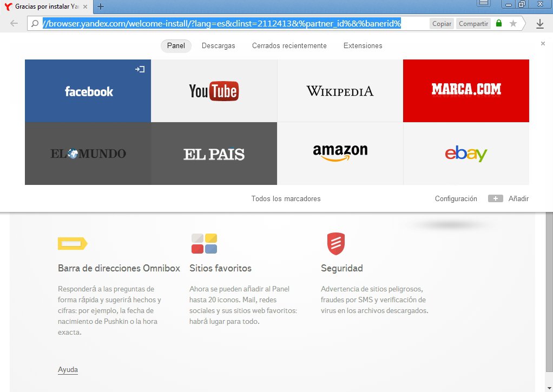Select the Gracias por instalar browser tab

47,6
